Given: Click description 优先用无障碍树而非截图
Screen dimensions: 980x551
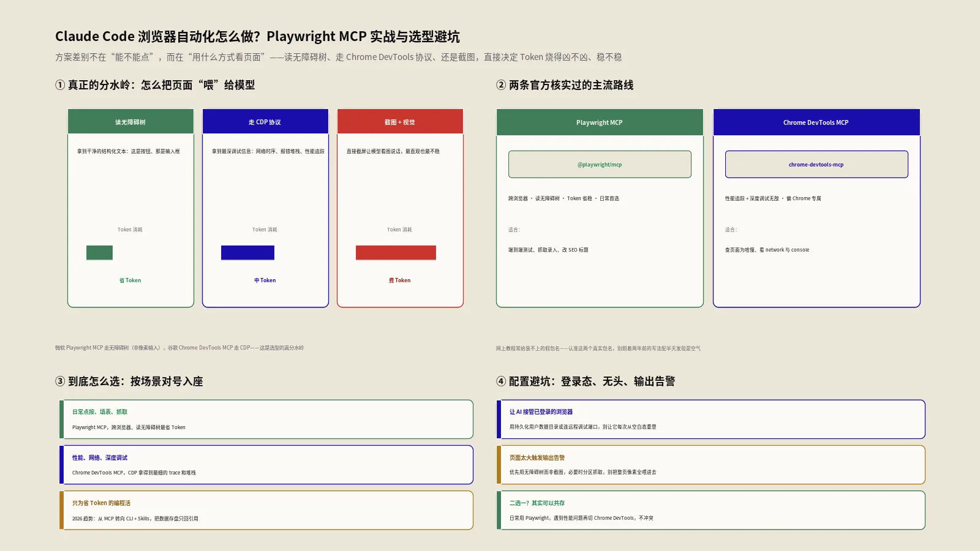Looking at the screenshot, I should coord(583,472).
